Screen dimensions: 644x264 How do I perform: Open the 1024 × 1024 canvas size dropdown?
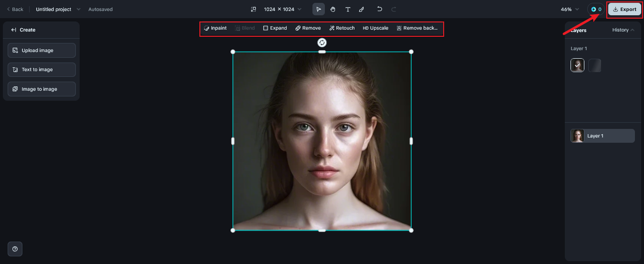pyautogui.click(x=283, y=9)
